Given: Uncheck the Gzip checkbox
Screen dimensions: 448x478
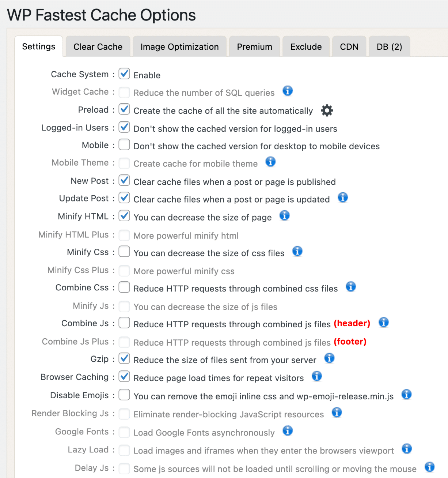Looking at the screenshot, I should (124, 358).
